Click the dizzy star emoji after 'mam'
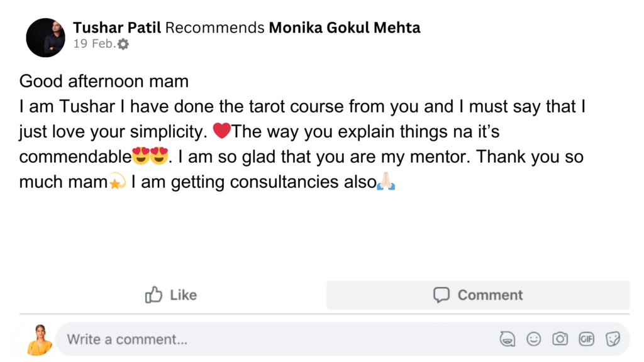 pos(118,182)
